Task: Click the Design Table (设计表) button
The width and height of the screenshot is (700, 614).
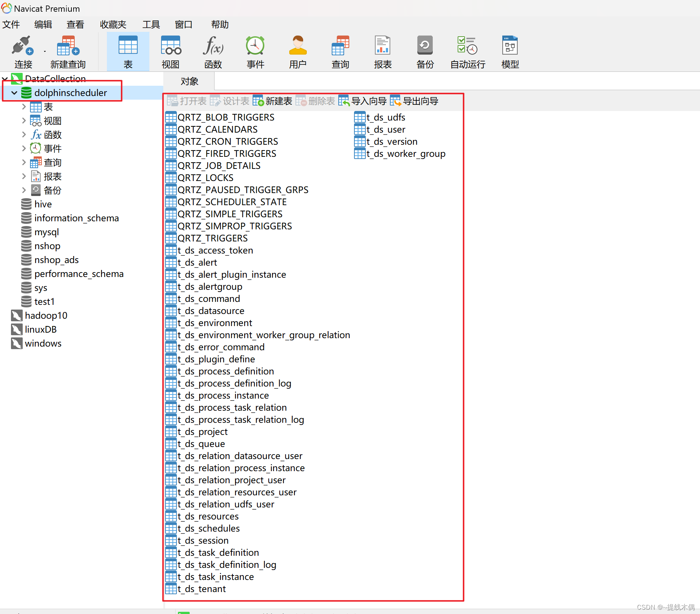Action: tap(230, 101)
